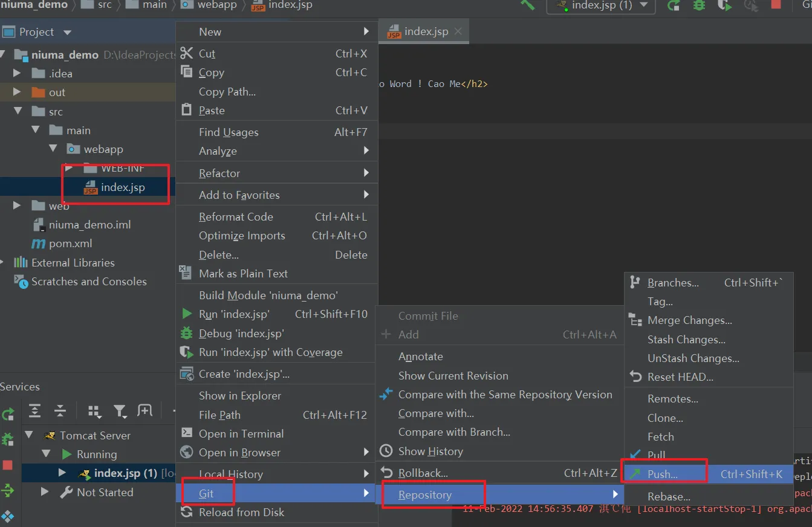Choose Reset HEAD... menu entry
This screenshot has height=527, width=812.
[x=709, y=377]
